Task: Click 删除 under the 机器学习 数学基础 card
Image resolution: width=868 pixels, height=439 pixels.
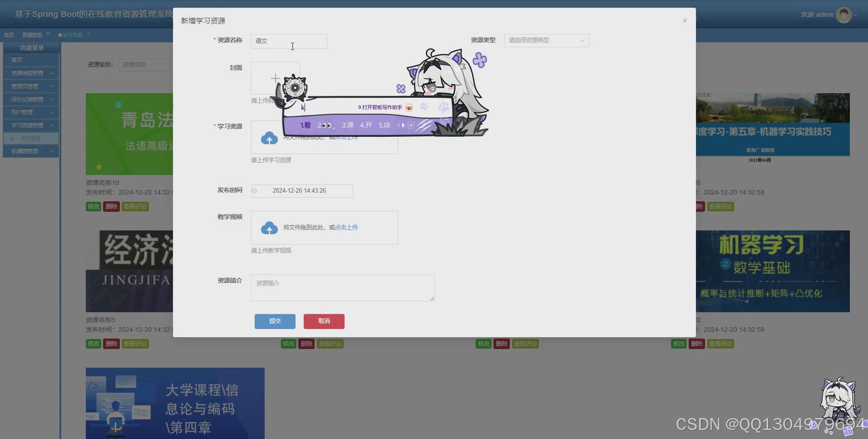Action: click(x=696, y=344)
